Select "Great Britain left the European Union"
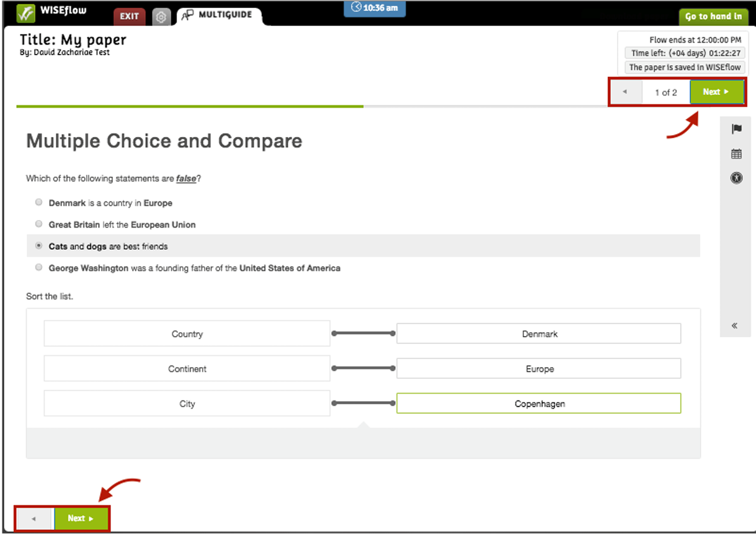The width and height of the screenshot is (756, 535). [x=39, y=224]
